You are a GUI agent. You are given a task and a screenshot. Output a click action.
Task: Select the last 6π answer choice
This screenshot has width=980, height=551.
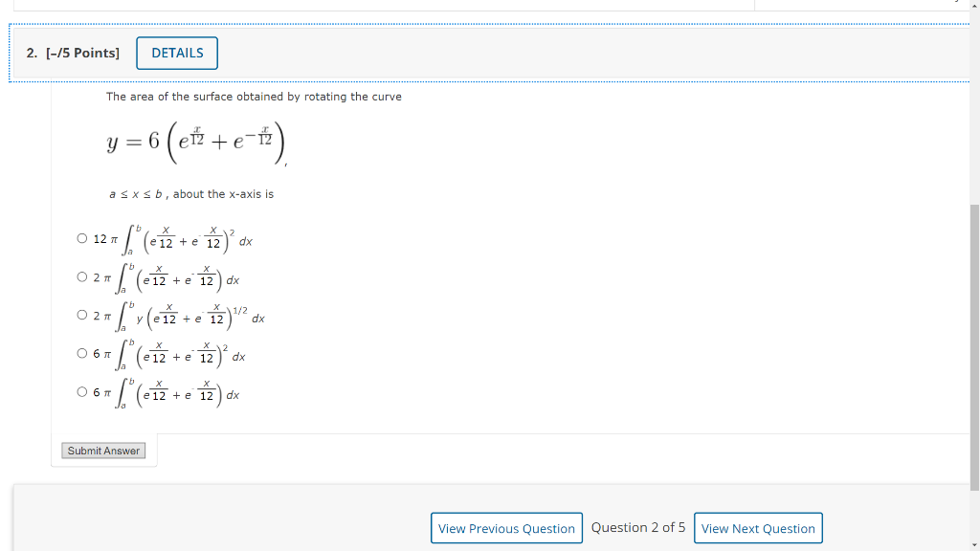click(82, 391)
